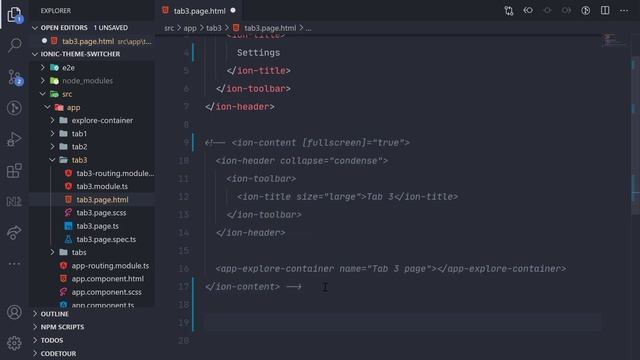Open the Extensions view

(x=14, y=171)
